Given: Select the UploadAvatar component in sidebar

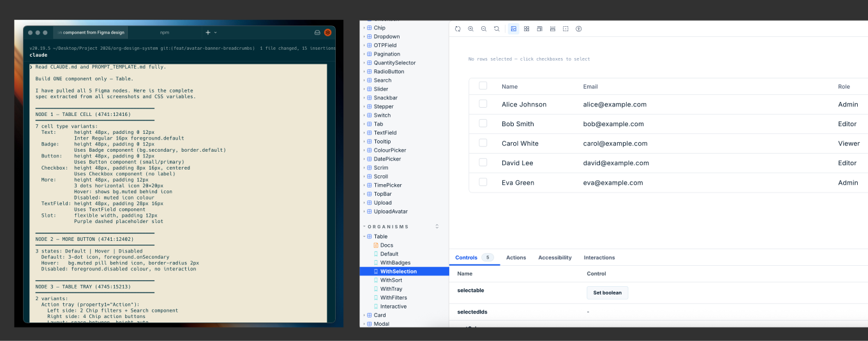Looking at the screenshot, I should [391, 211].
